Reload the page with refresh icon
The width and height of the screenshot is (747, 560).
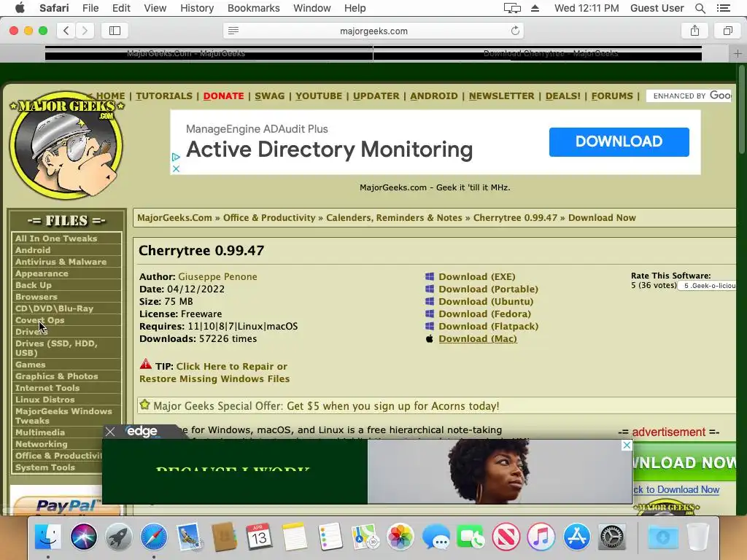pos(515,31)
